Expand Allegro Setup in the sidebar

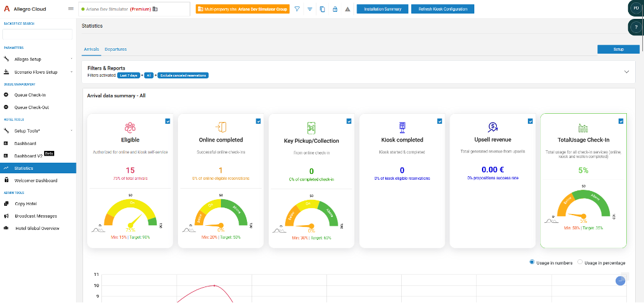click(x=71, y=59)
